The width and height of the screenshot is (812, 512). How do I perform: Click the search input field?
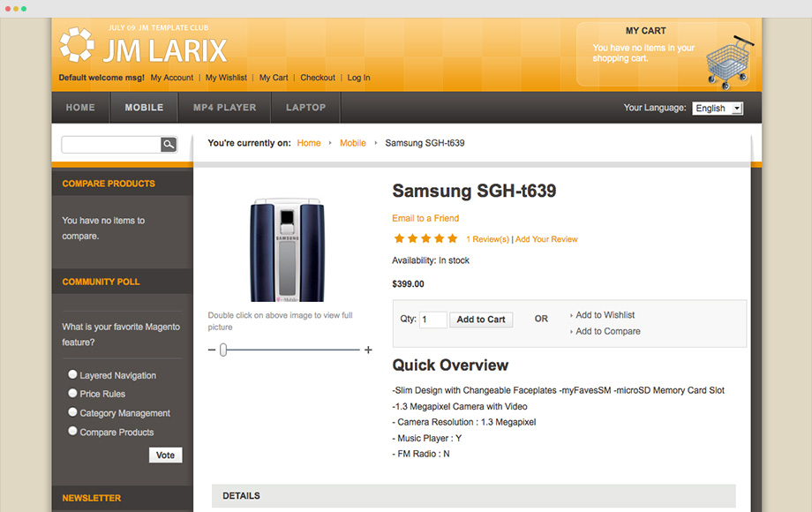point(111,145)
